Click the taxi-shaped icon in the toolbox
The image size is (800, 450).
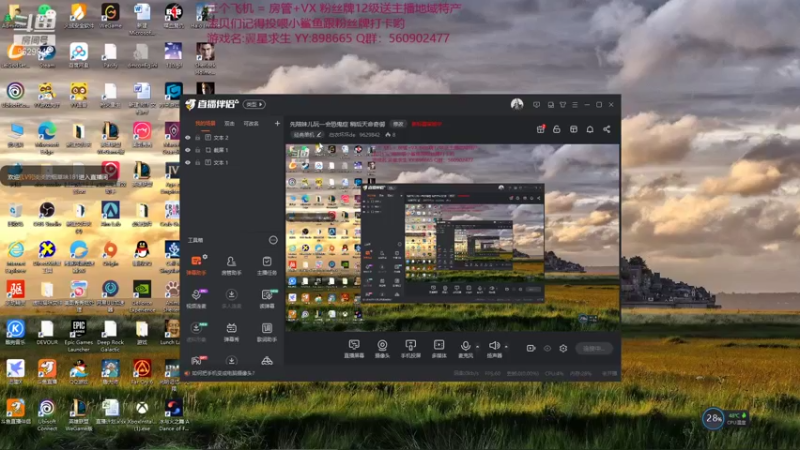[266, 361]
